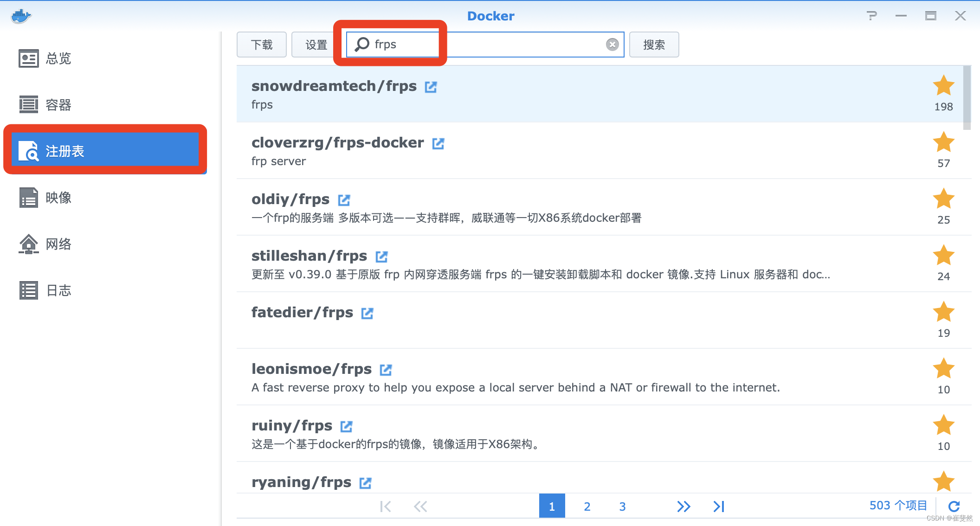Click the Docker whale logo icon
Image resolution: width=980 pixels, height=526 pixels.
click(x=21, y=16)
